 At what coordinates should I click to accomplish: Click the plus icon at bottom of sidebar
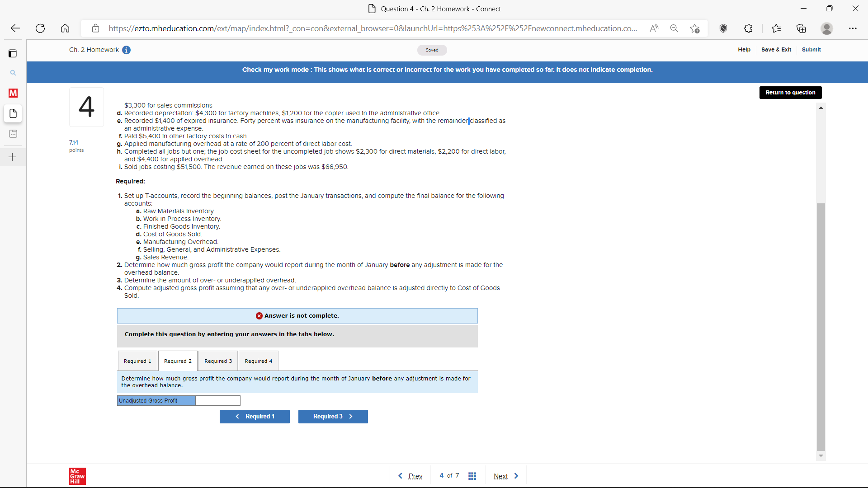pos(13,157)
